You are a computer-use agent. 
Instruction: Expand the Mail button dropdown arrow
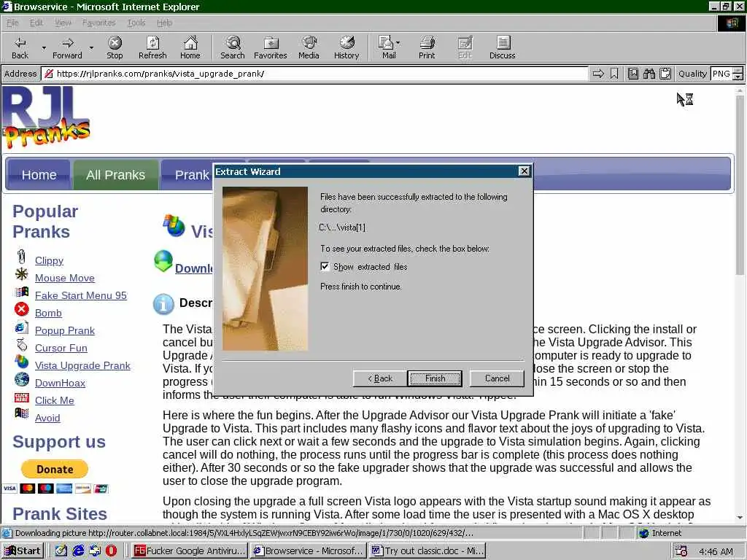[398, 43]
